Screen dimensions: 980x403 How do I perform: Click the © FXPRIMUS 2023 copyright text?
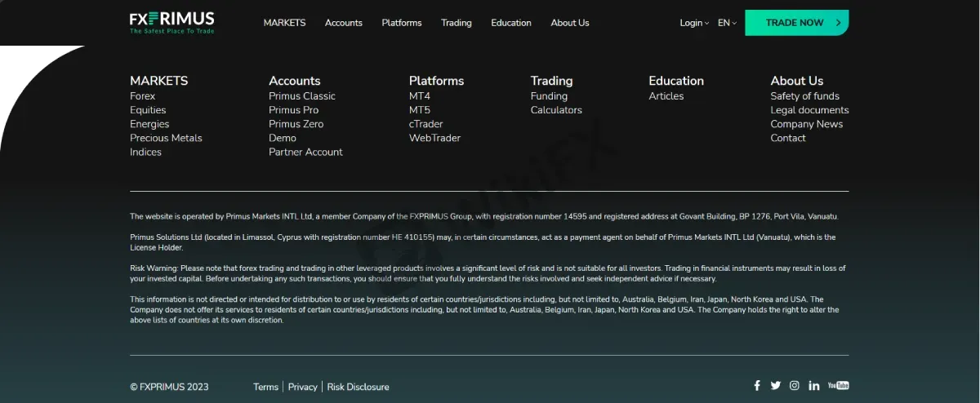tap(169, 387)
